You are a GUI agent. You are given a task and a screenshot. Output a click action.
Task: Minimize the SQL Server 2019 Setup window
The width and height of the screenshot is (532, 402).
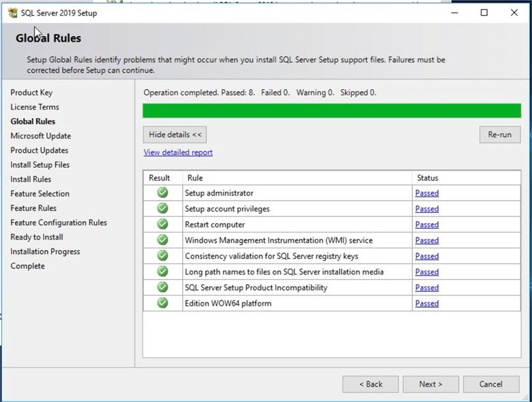point(455,13)
